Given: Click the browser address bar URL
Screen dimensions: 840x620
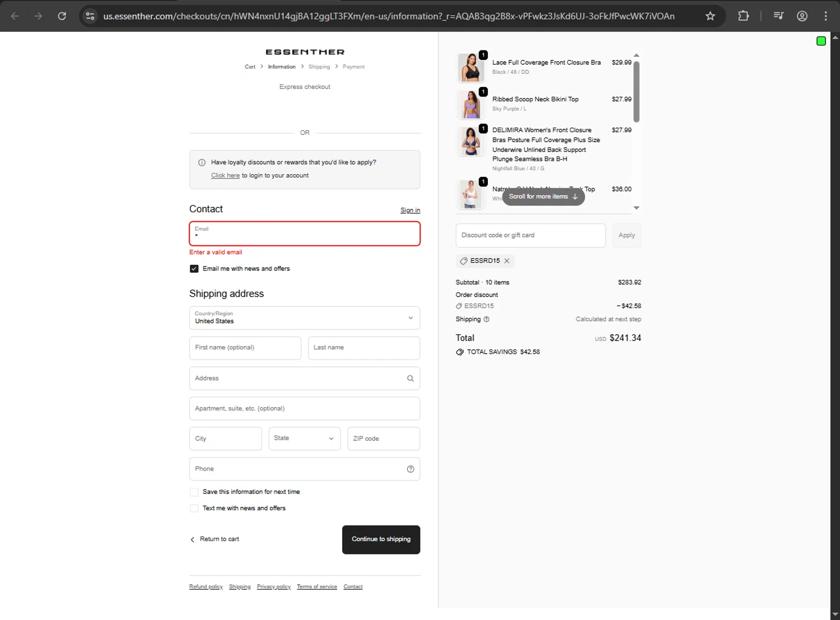Looking at the screenshot, I should click(x=389, y=16).
